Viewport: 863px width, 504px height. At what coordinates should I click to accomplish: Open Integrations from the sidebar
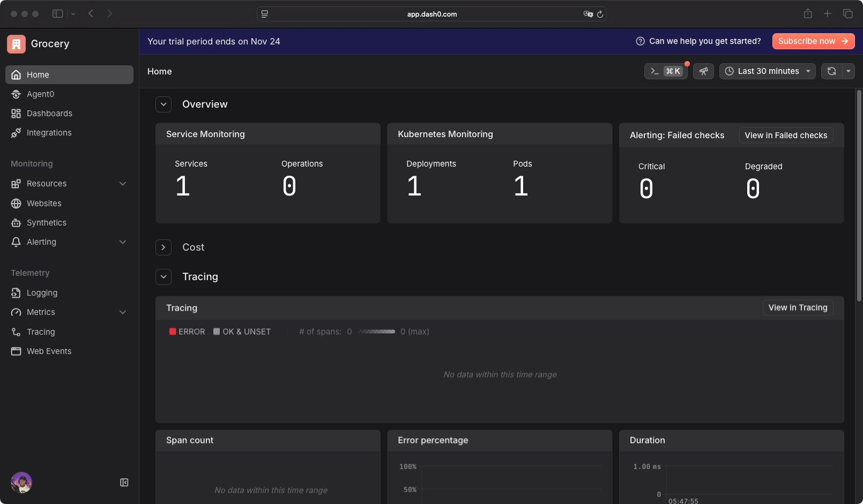coord(49,132)
